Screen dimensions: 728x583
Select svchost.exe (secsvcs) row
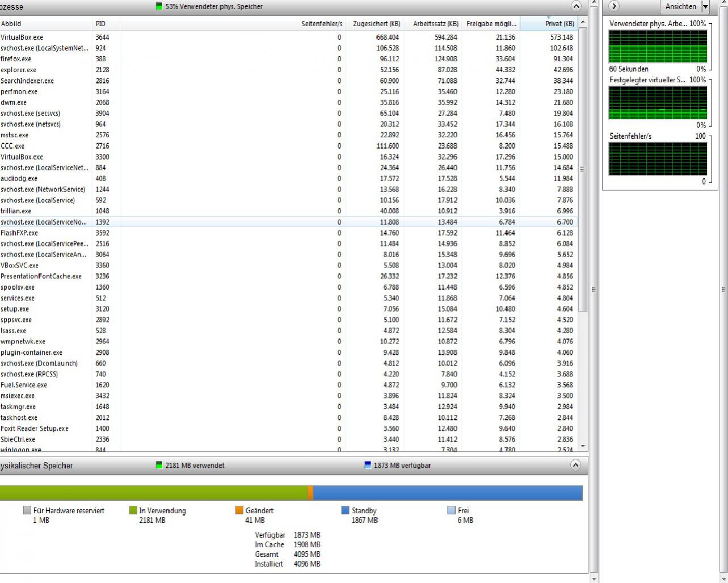[289, 114]
